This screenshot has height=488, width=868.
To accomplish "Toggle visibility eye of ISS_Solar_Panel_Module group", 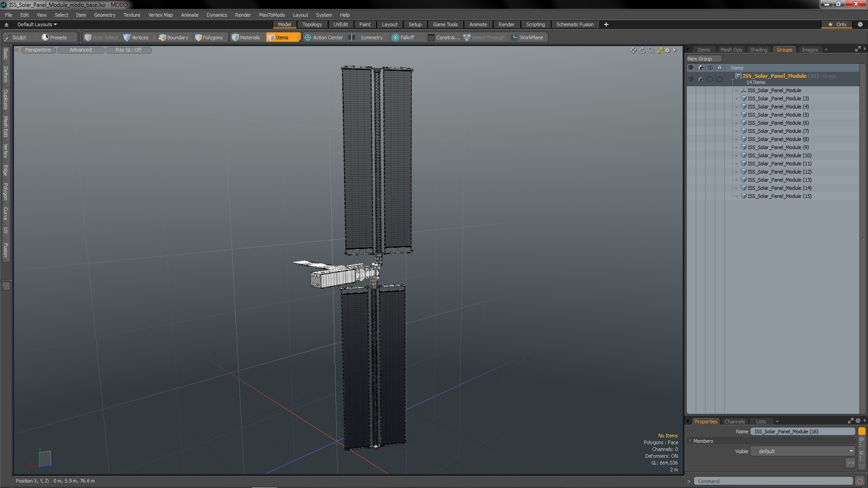I will tap(690, 79).
